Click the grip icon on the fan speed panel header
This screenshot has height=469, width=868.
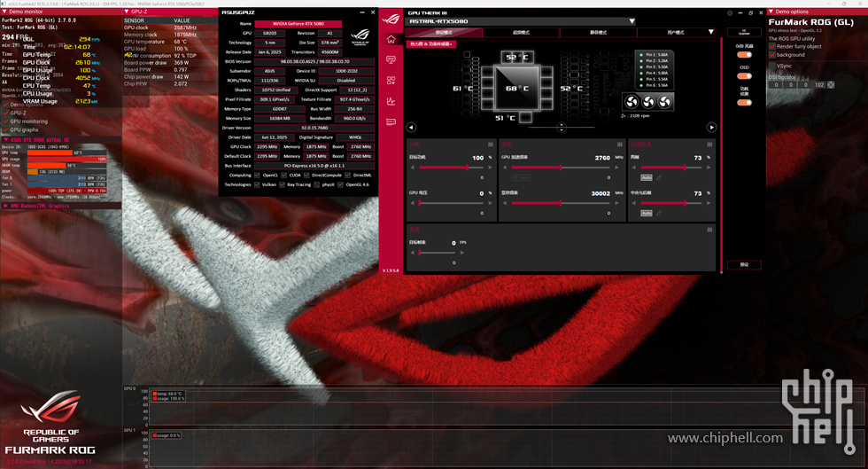pos(709,145)
